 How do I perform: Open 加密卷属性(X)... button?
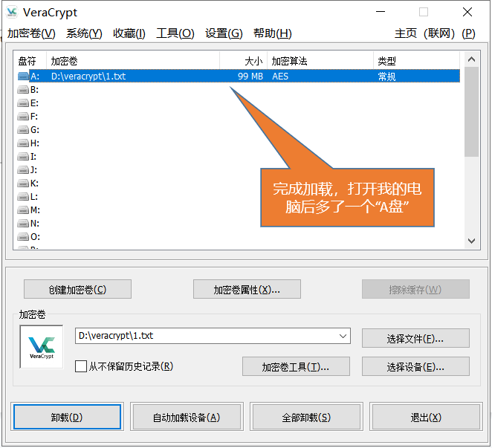point(247,289)
